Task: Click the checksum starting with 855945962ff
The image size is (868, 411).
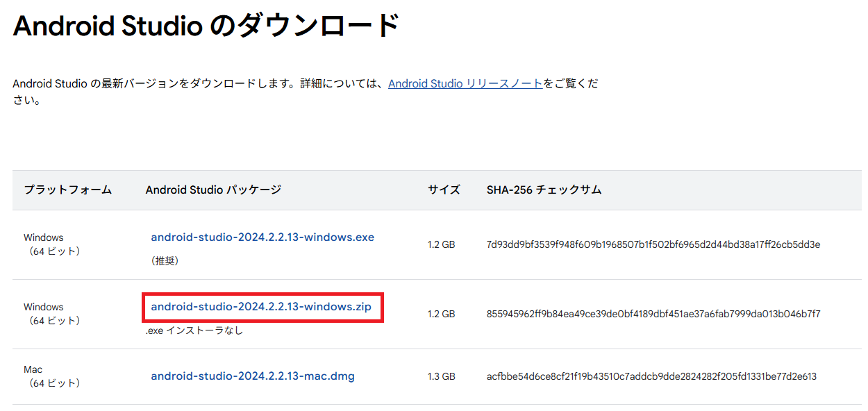Action: 653,314
